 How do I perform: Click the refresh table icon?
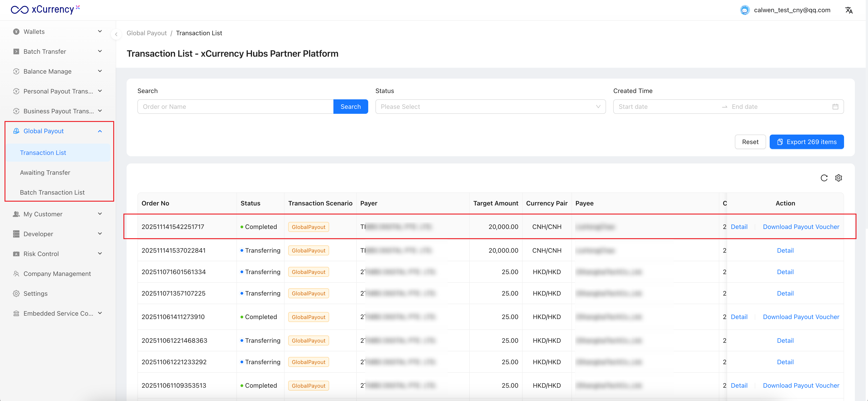click(x=824, y=178)
